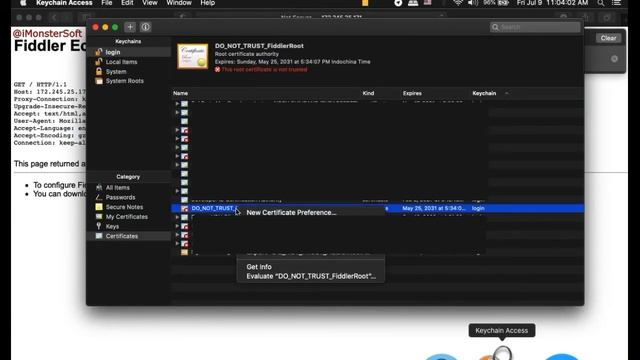
Task: Open the Keychain Access application menu
Action: [x=64, y=3]
